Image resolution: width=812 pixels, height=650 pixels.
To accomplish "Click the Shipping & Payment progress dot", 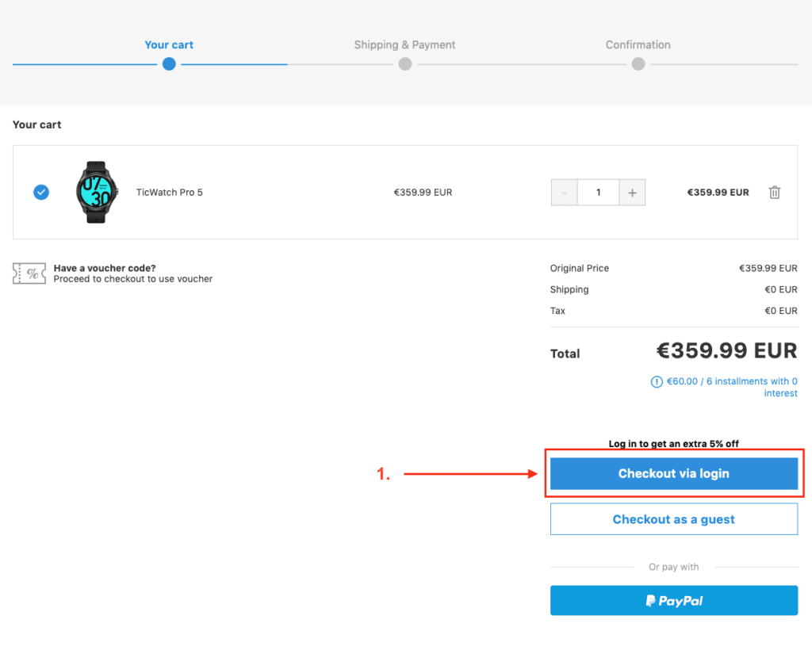I will pos(405,64).
